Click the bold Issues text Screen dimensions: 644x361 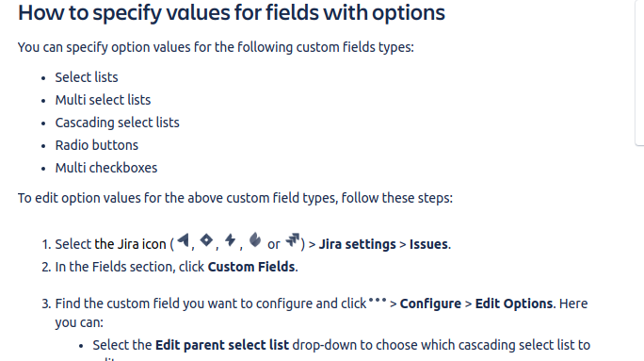point(428,244)
